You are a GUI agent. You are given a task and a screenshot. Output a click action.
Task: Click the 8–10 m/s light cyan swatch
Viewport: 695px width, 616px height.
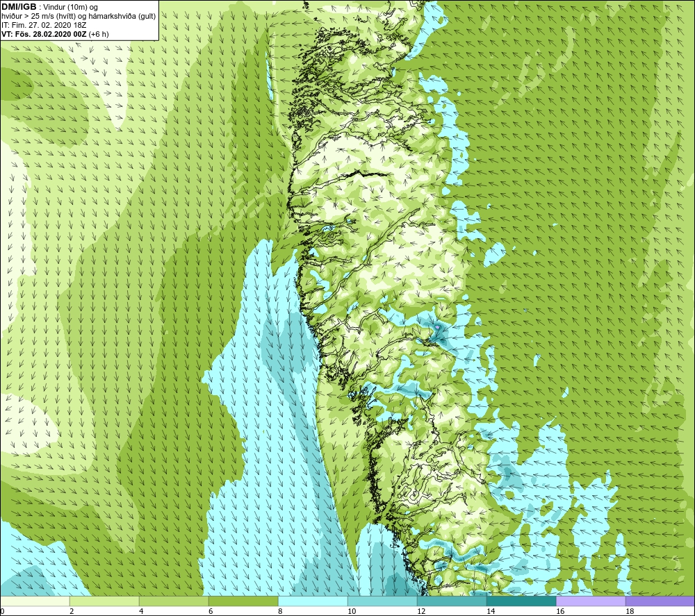tap(313, 601)
